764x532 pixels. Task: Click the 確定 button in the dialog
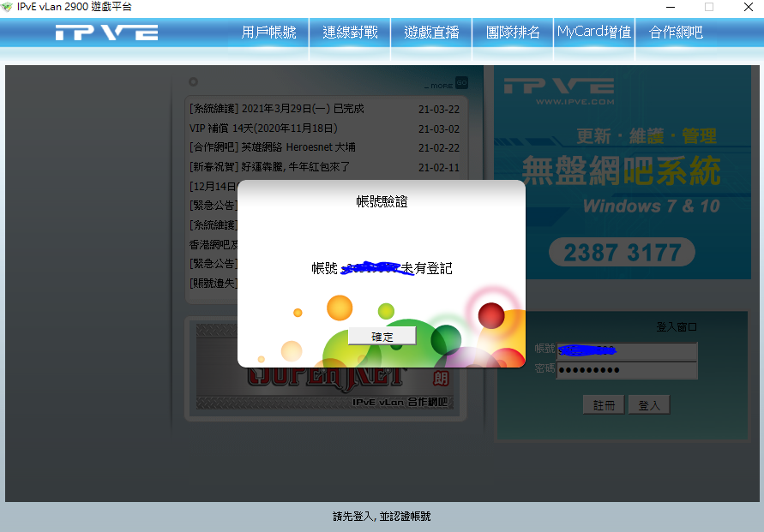382,337
